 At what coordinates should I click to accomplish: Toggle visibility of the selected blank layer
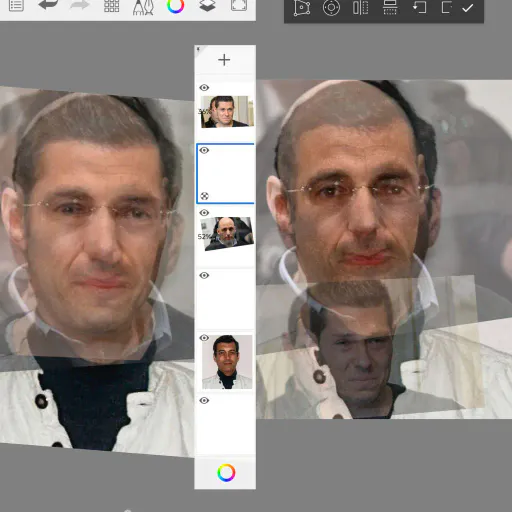click(204, 150)
